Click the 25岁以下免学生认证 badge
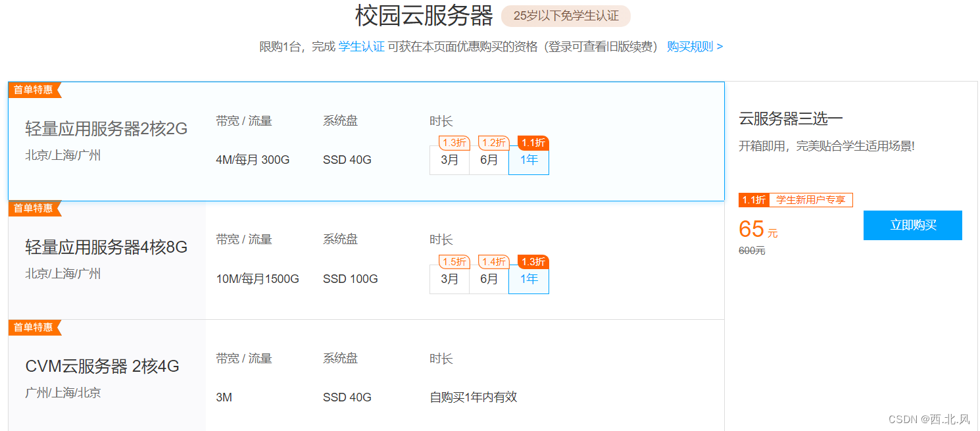This screenshot has height=431, width=980. pyautogui.click(x=566, y=16)
